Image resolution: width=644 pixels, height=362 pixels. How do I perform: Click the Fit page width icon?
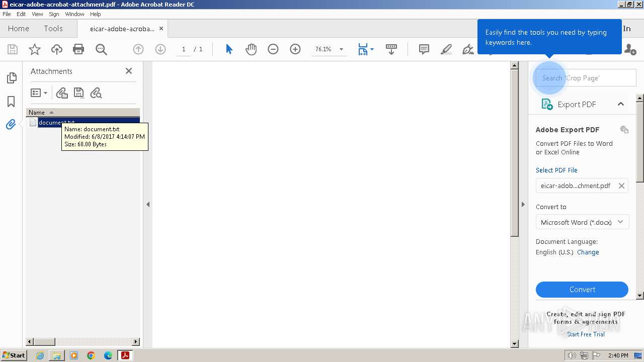click(363, 49)
